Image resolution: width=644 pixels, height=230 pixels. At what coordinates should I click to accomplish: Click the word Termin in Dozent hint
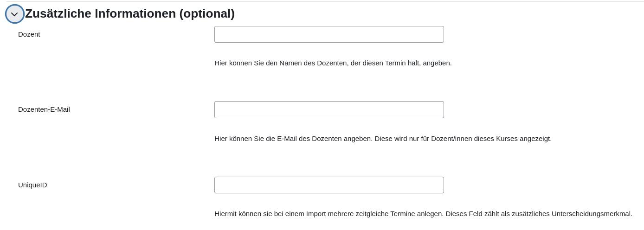point(395,63)
